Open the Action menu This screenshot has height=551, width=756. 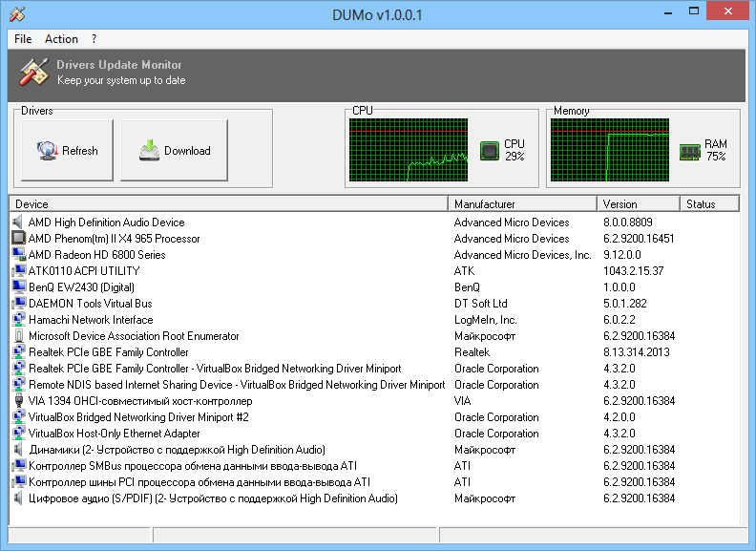[61, 39]
